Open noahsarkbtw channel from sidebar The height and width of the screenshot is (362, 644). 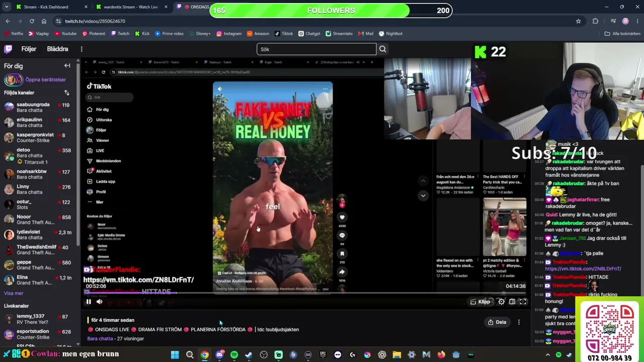tap(38, 174)
